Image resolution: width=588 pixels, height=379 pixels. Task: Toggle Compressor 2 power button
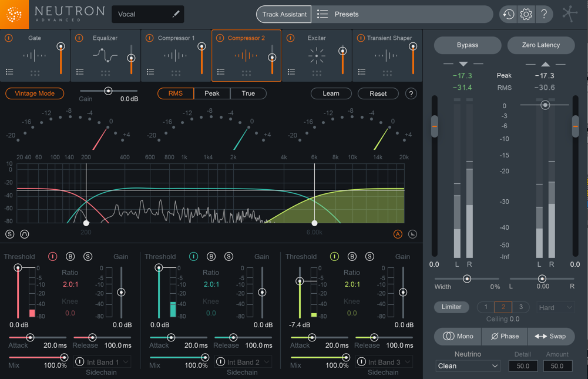pos(220,38)
